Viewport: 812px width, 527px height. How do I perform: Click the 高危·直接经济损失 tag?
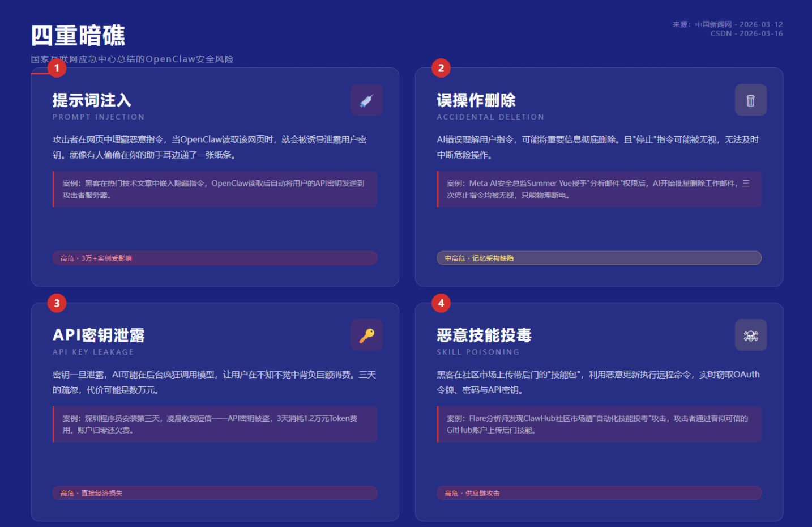coord(215,493)
